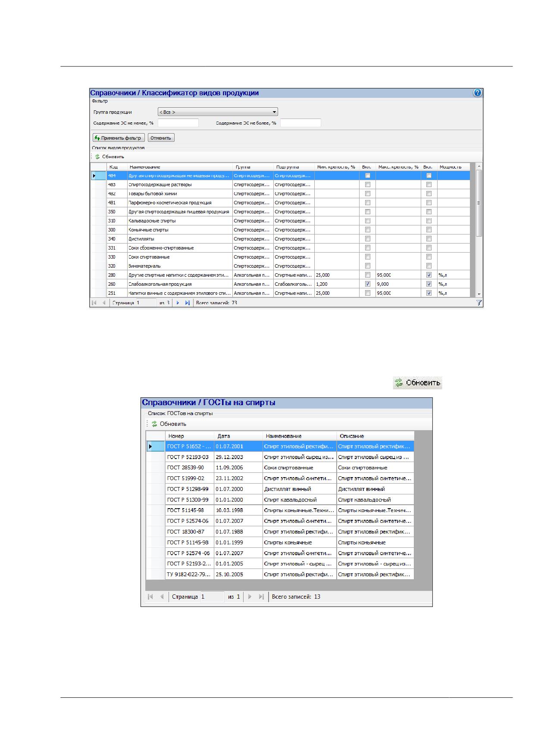The width and height of the screenshot is (535, 756).
Task: Go to last page in product classifier pager
Action: click(187, 303)
